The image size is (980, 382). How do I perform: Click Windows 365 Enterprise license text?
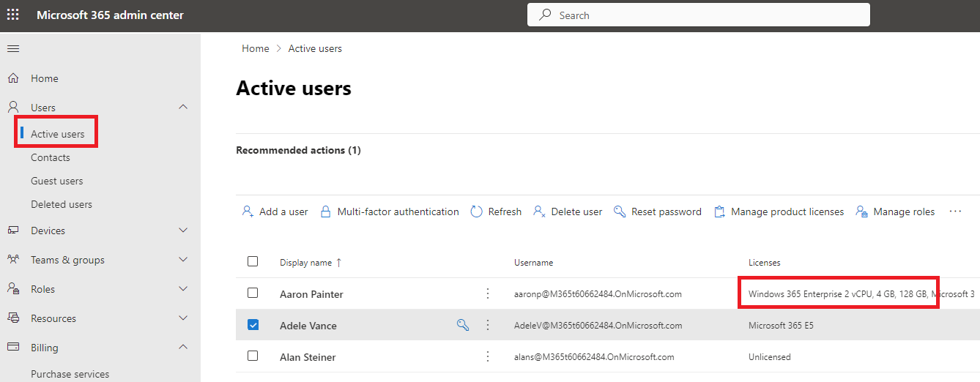point(839,294)
